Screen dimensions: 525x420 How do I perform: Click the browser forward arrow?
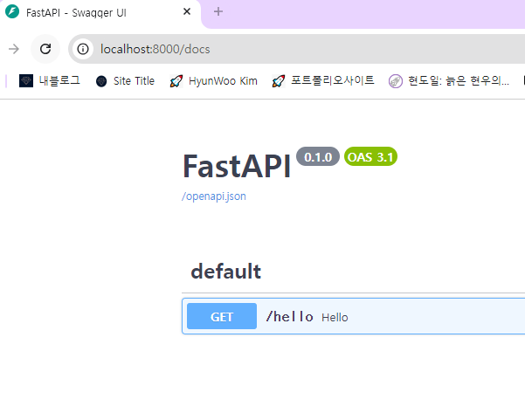pyautogui.click(x=14, y=49)
